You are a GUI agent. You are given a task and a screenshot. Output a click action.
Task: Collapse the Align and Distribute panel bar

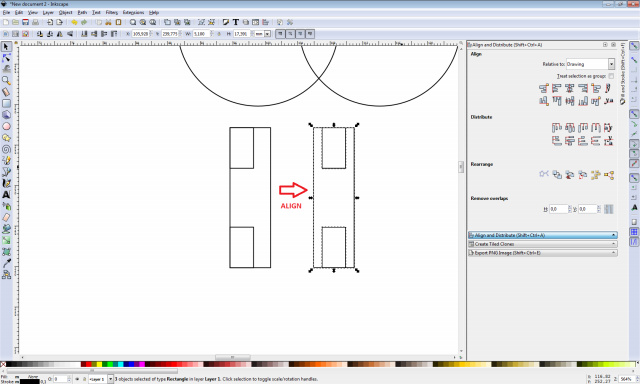coord(542,235)
